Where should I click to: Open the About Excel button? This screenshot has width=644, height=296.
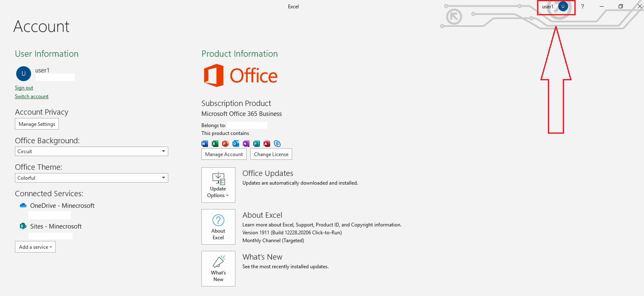(x=218, y=227)
